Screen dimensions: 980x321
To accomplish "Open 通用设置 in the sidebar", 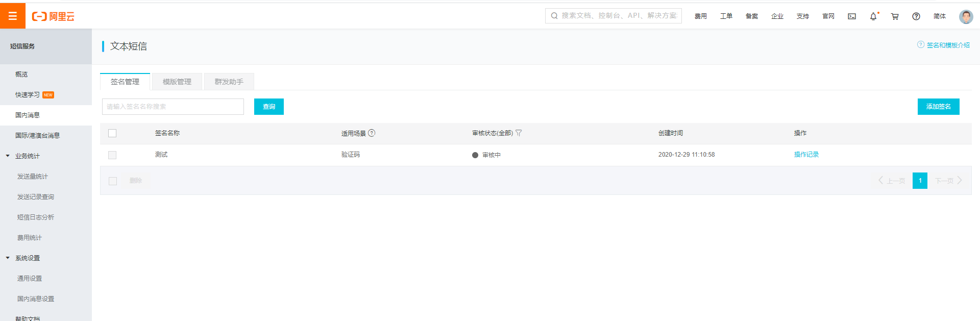I will point(30,279).
